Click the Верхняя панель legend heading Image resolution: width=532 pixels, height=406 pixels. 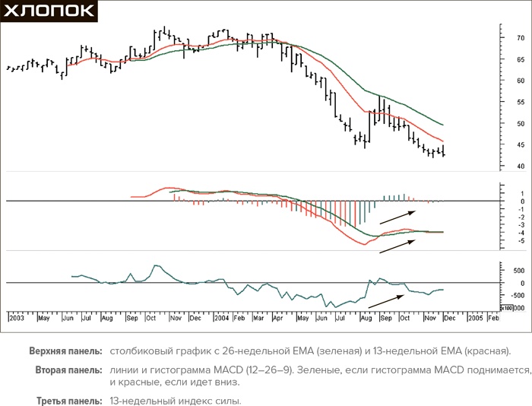tap(65, 351)
